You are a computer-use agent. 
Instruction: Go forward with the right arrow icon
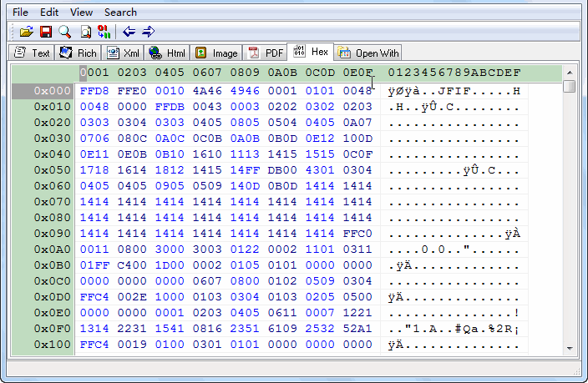[x=149, y=32]
